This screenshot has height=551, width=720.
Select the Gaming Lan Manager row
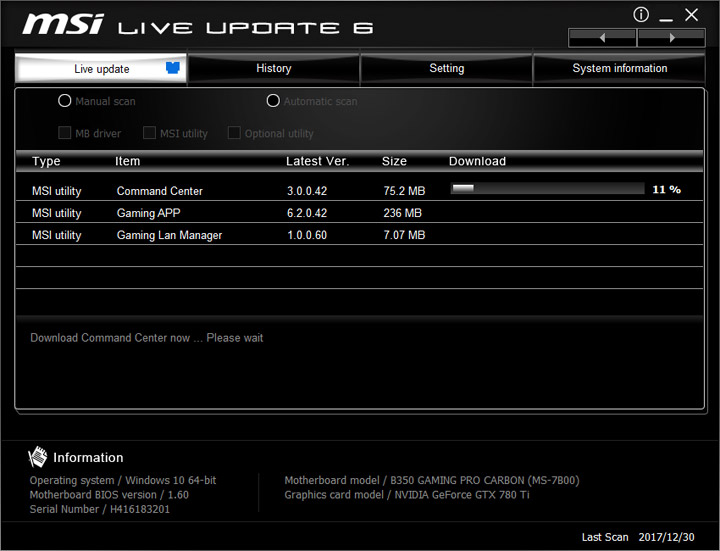click(360, 234)
